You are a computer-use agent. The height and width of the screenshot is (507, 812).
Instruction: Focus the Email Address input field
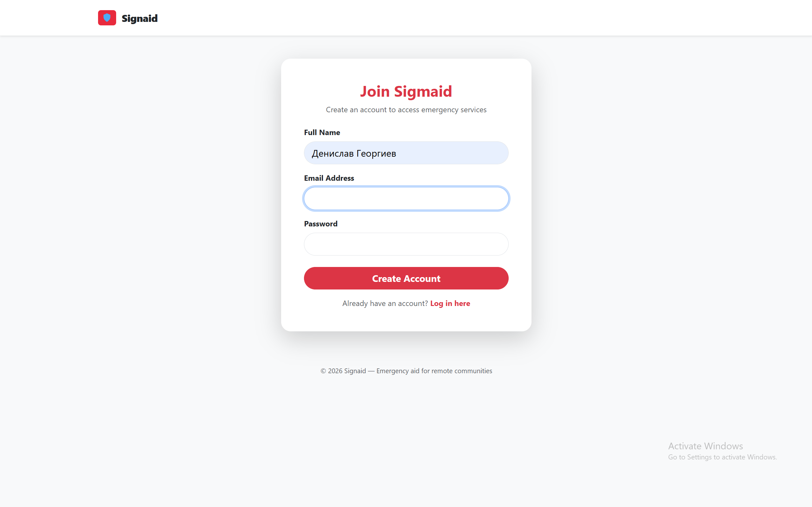(406, 198)
